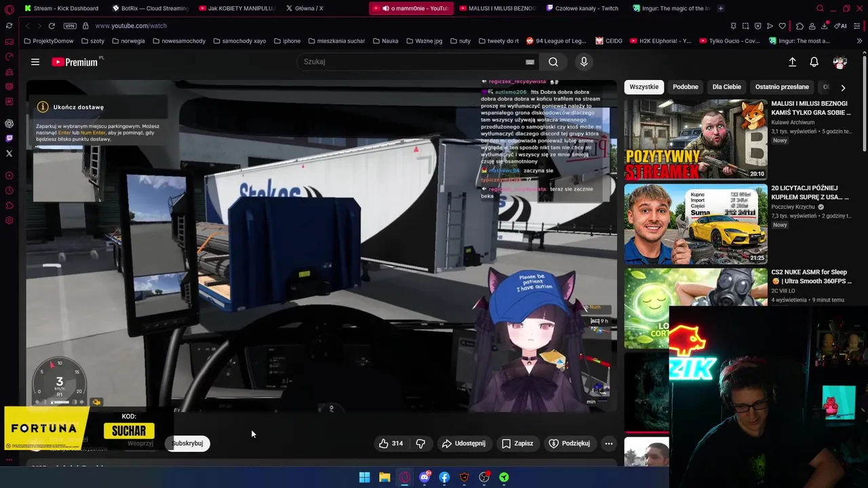Open File Explorer from the taskbar
868x488 pixels.
384,477
